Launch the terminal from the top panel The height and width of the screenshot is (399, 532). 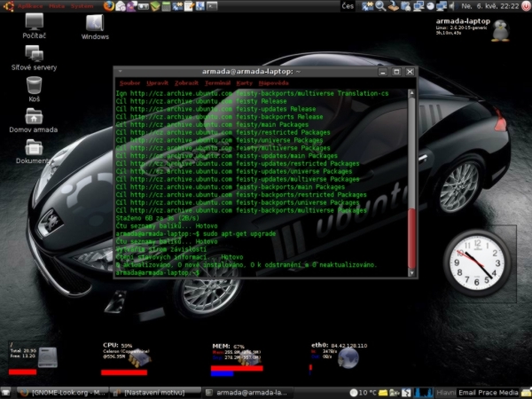click(x=212, y=6)
